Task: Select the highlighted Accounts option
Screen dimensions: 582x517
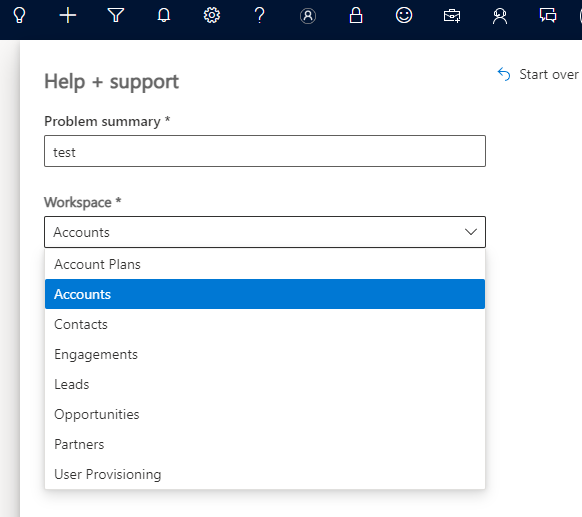Action: pyautogui.click(x=265, y=294)
